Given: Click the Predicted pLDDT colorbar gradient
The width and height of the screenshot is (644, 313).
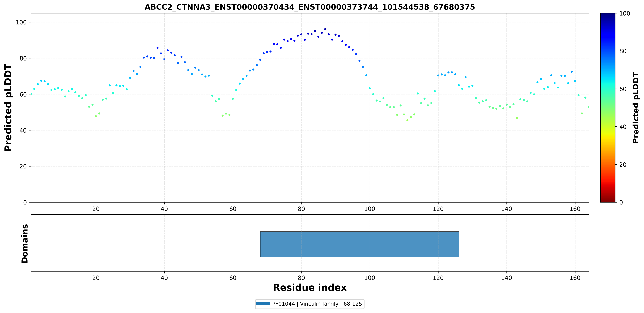Looking at the screenshot, I should point(608,108).
